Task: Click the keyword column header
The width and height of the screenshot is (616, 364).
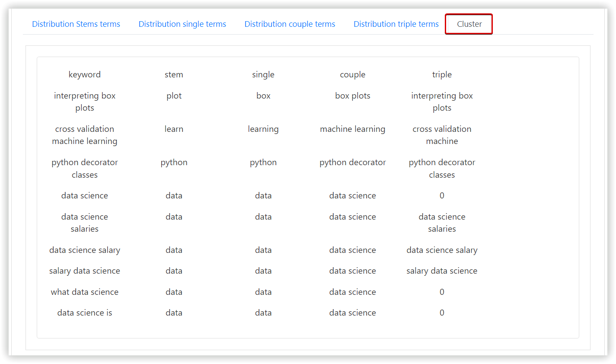Action: click(x=85, y=75)
